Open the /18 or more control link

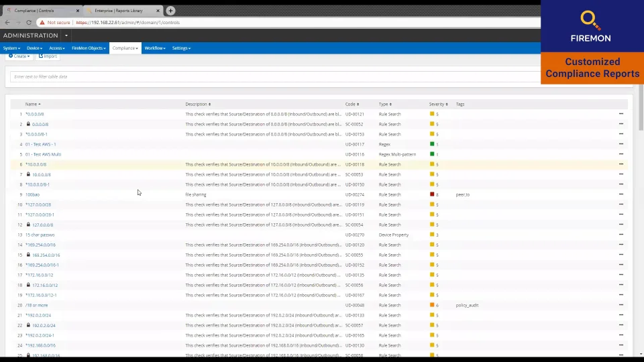click(x=36, y=305)
